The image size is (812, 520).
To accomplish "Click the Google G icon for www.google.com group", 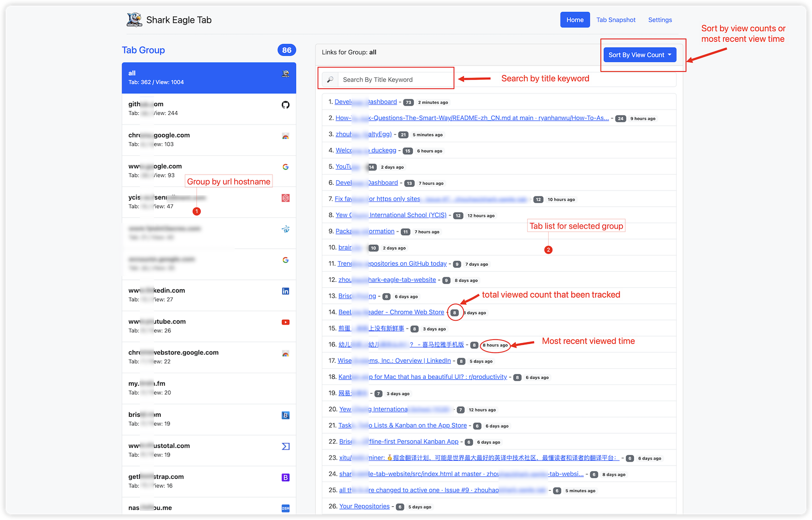I will click(x=286, y=167).
